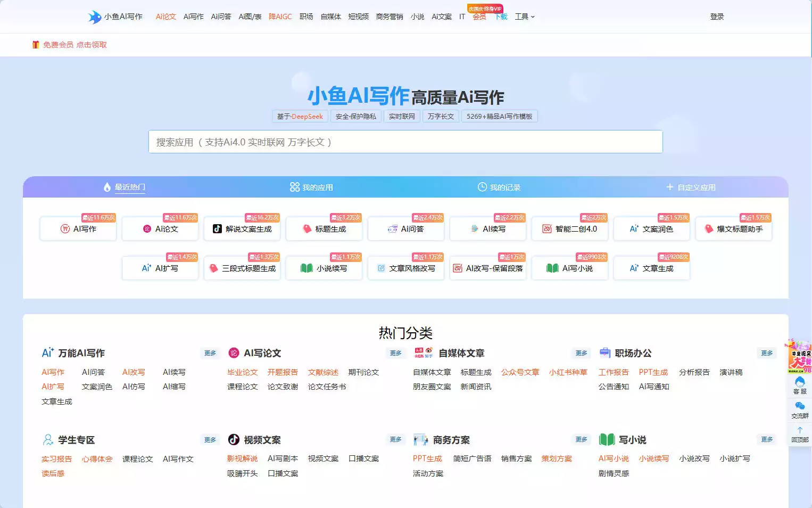Open the 客服 customer service panel
Screen dimensions: 812x508
pyautogui.click(x=799, y=386)
